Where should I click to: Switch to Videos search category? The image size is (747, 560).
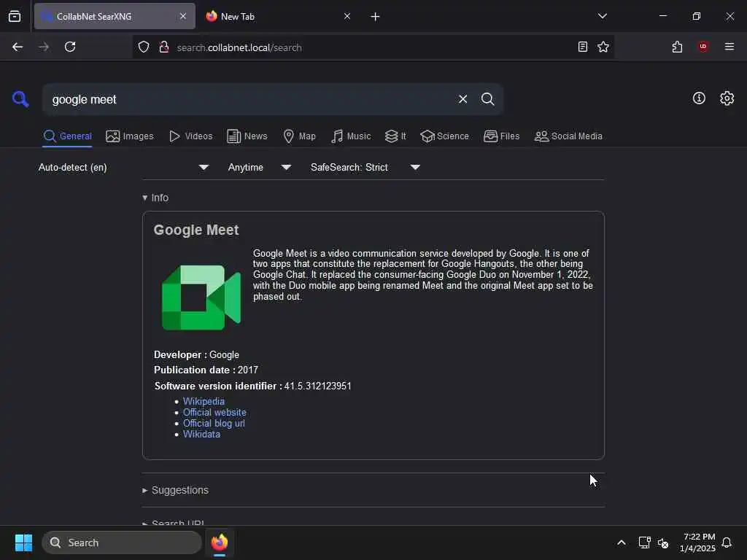(190, 136)
